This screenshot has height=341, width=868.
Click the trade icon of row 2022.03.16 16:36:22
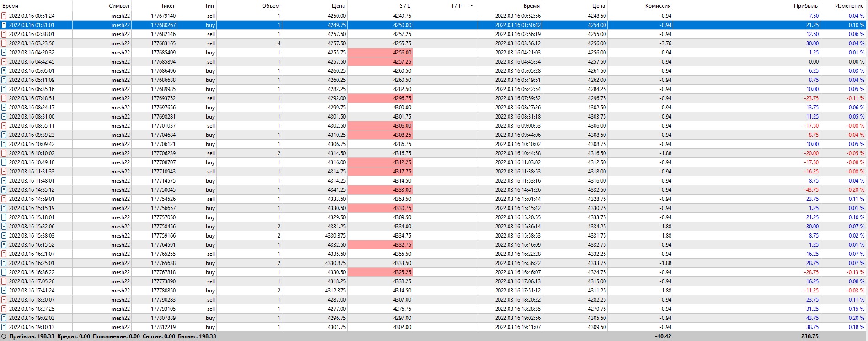tap(4, 272)
